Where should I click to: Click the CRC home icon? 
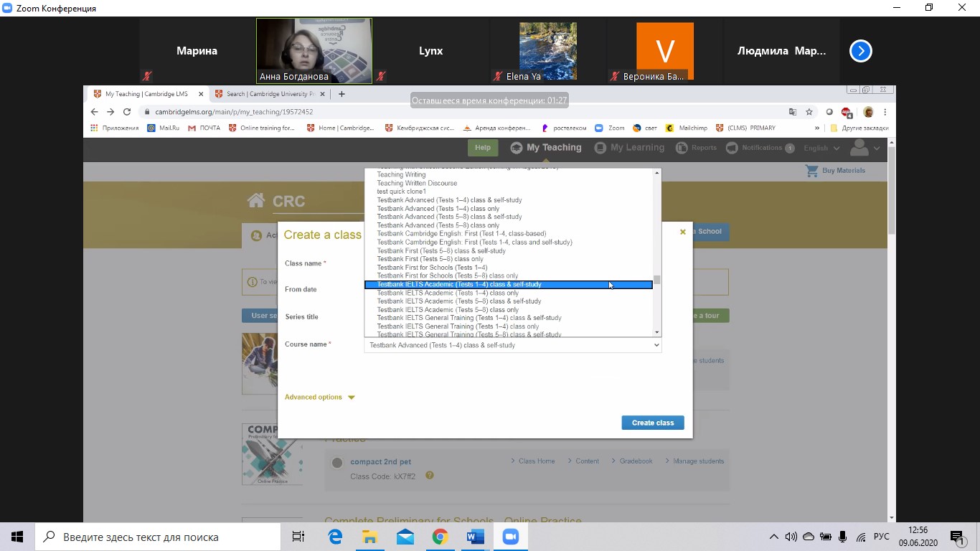255,201
